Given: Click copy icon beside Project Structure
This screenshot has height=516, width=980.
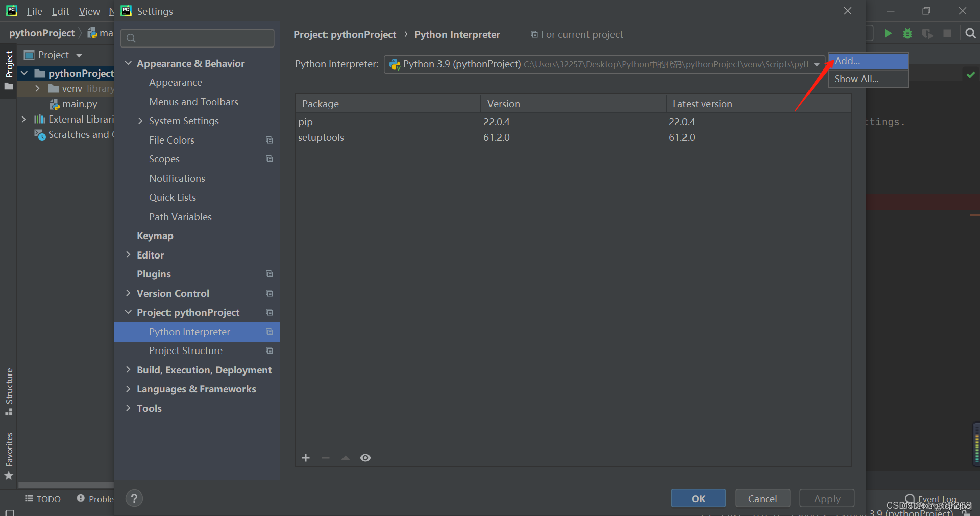Looking at the screenshot, I should point(269,350).
